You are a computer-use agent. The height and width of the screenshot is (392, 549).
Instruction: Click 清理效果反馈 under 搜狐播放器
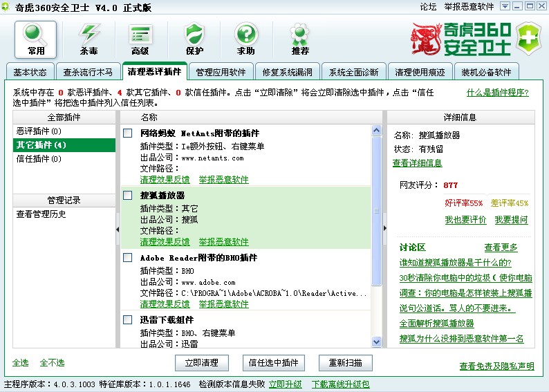(x=165, y=241)
